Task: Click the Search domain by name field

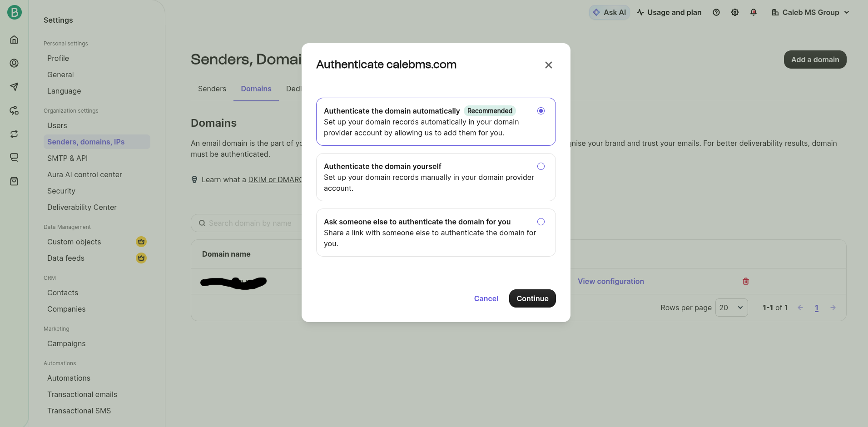Action: click(246, 223)
